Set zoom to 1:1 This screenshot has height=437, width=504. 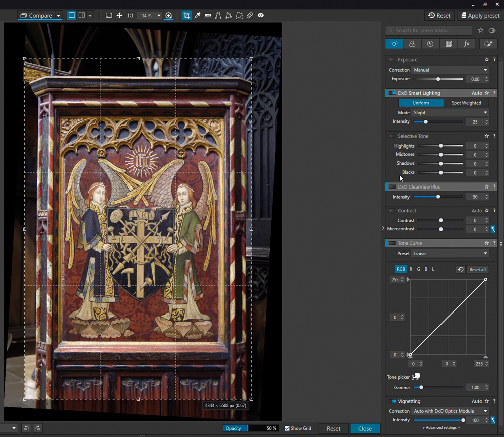point(130,15)
